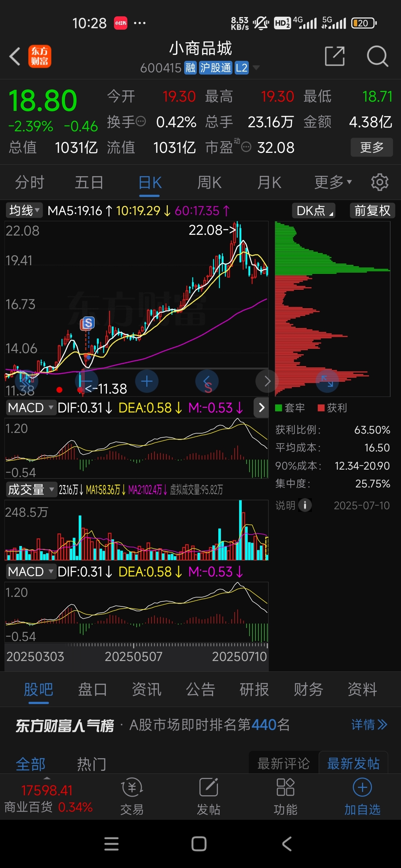Sort by 最新评论

pos(284,763)
